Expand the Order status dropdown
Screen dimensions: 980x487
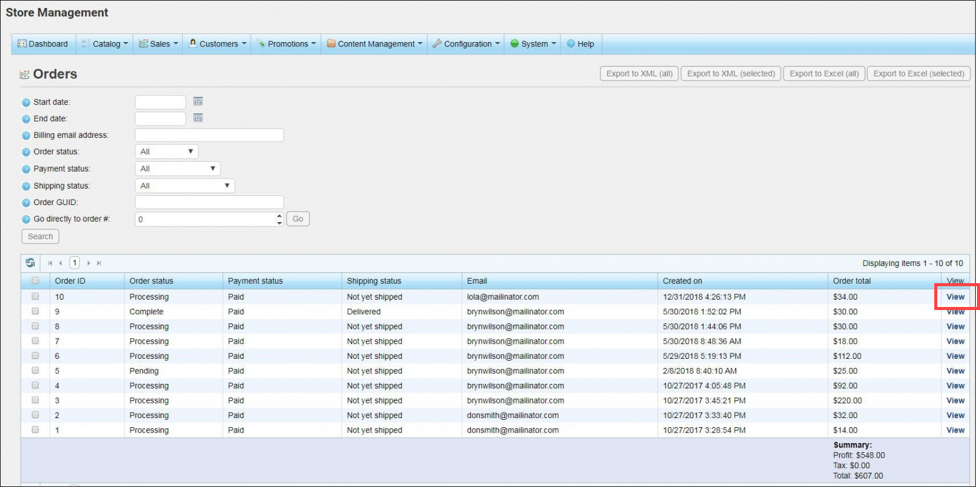click(166, 151)
